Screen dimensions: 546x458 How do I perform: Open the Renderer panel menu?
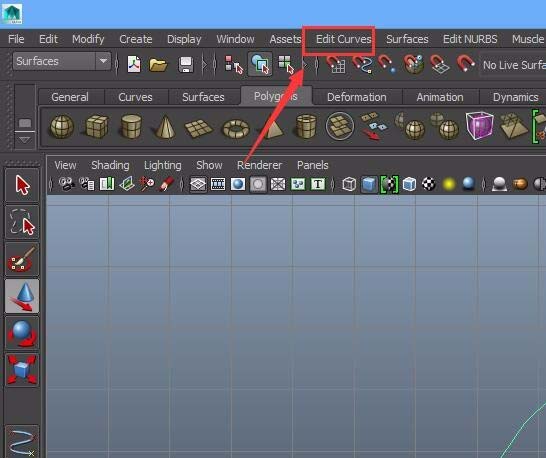[x=259, y=165]
